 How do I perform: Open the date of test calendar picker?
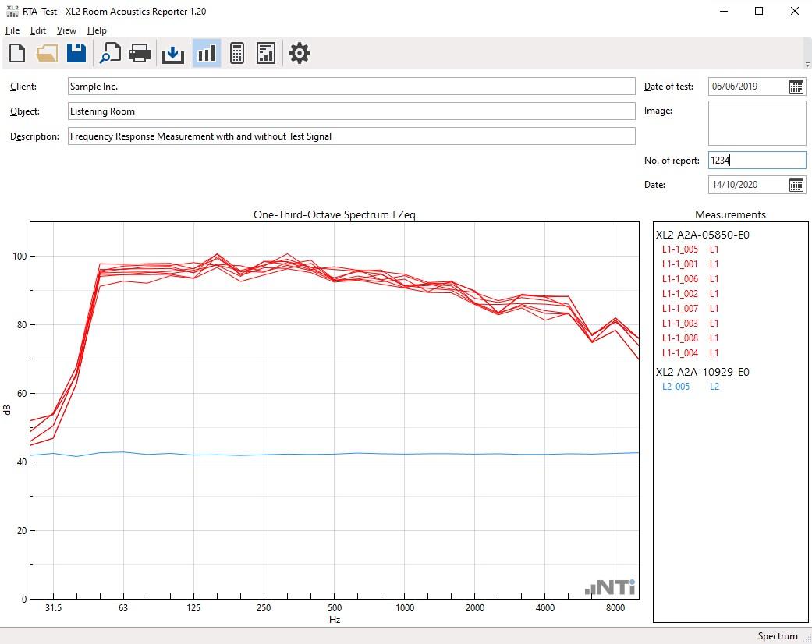[x=796, y=87]
